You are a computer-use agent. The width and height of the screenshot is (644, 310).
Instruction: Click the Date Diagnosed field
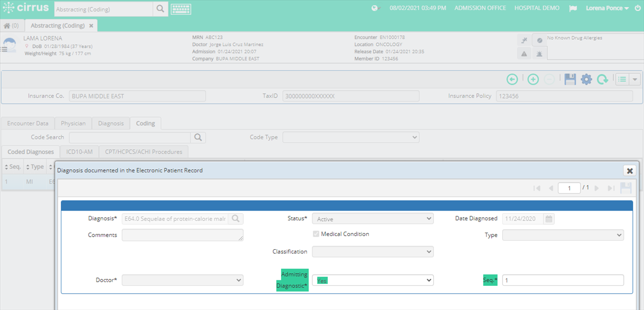523,219
